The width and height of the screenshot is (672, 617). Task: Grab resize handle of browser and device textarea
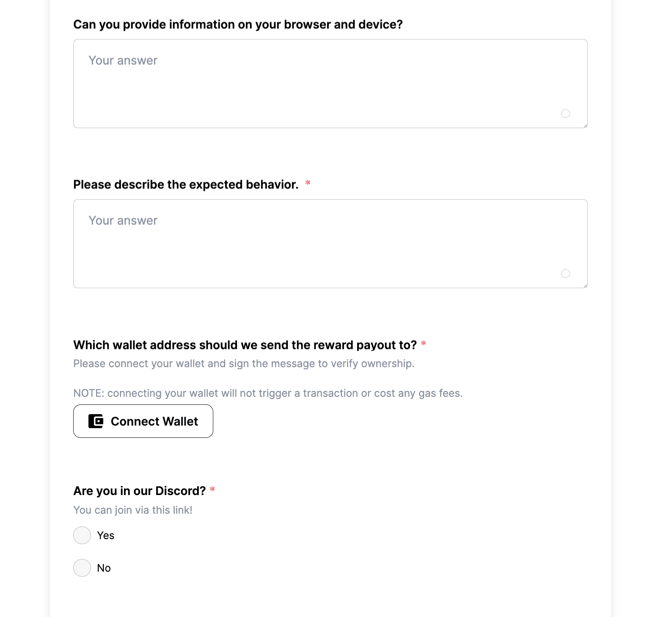point(585,126)
